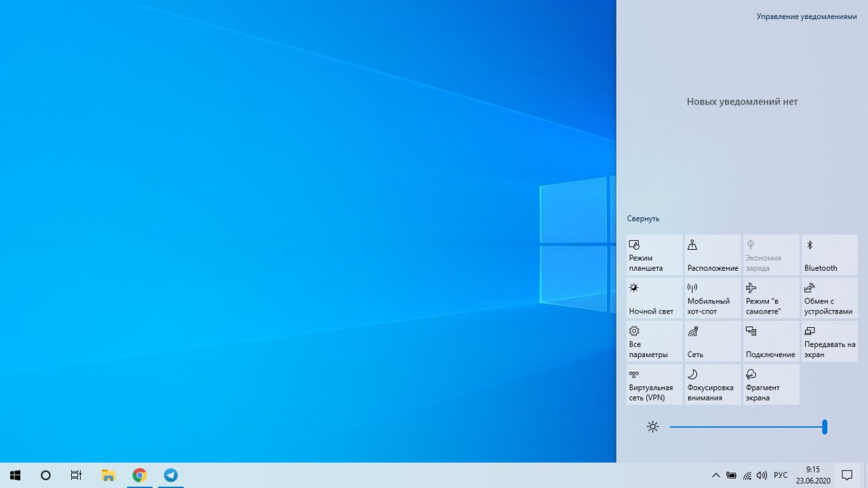Close Action Center via notification icon
The image size is (868, 488).
[847, 475]
